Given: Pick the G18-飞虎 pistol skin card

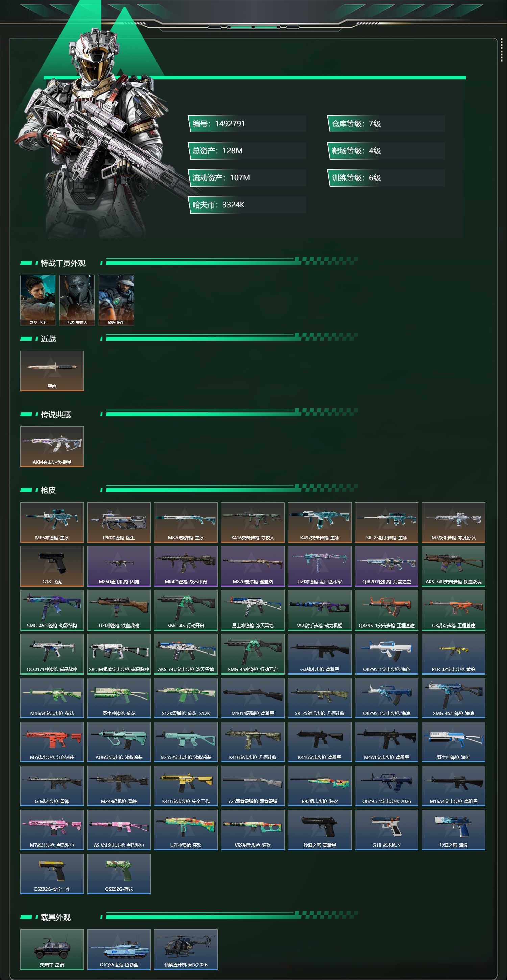Looking at the screenshot, I should click(x=52, y=566).
